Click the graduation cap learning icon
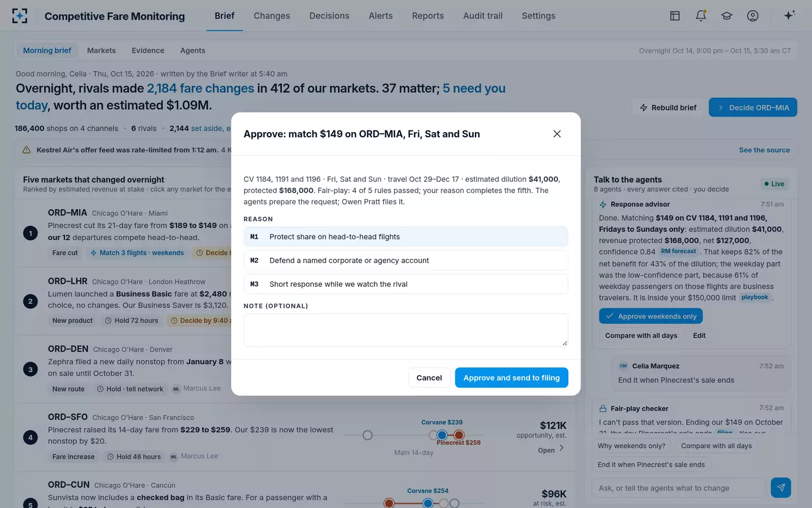The height and width of the screenshot is (508, 812). pyautogui.click(x=727, y=16)
